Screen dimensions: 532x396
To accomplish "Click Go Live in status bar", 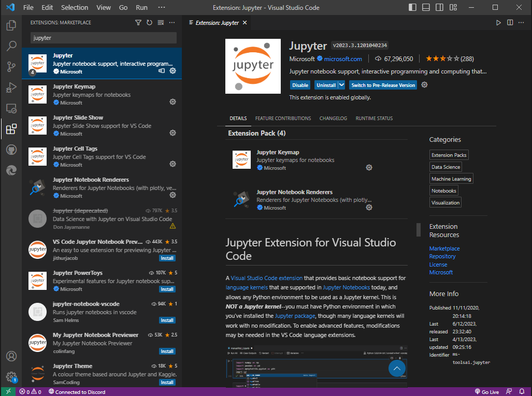I will [487, 391].
